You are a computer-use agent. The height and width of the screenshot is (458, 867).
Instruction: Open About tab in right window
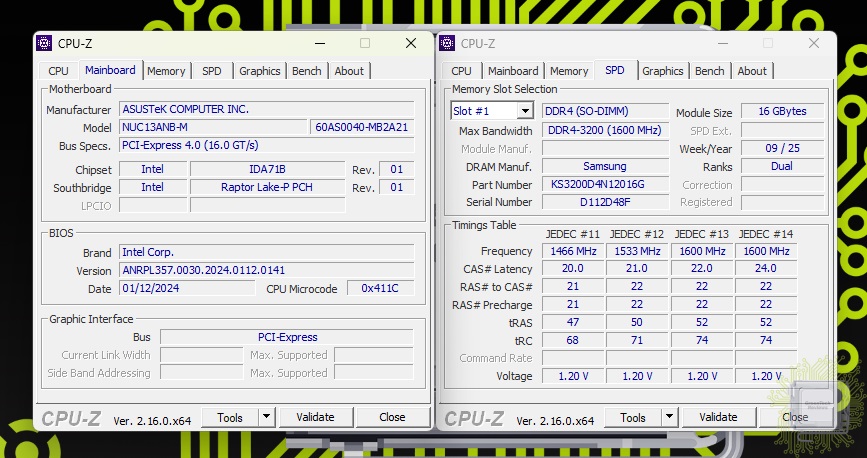tap(752, 71)
